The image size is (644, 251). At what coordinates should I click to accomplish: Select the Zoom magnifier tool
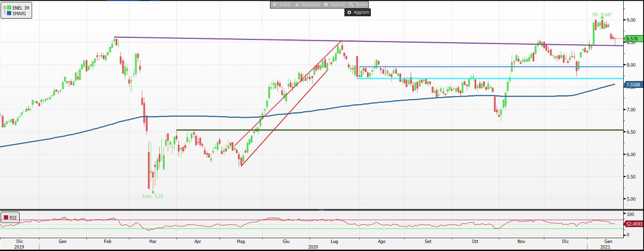358,4
